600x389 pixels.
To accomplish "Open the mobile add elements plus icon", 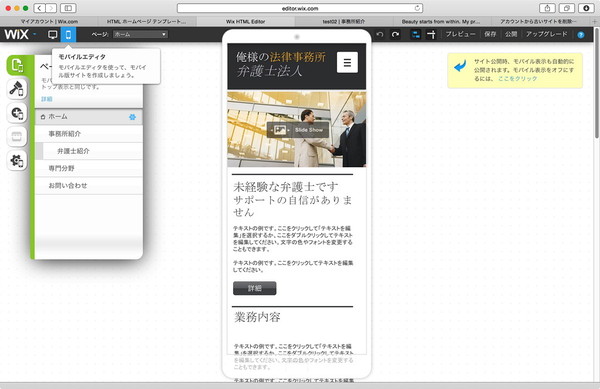I will coord(17,113).
